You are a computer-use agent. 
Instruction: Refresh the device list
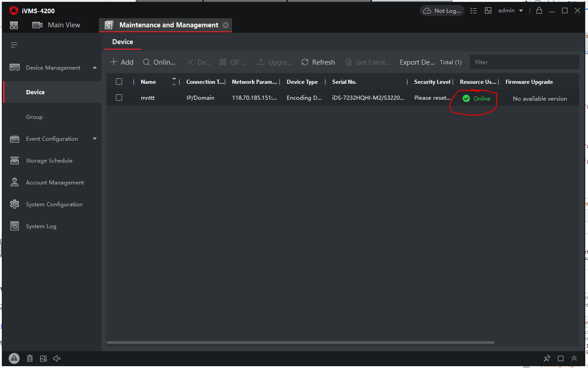[x=318, y=62]
